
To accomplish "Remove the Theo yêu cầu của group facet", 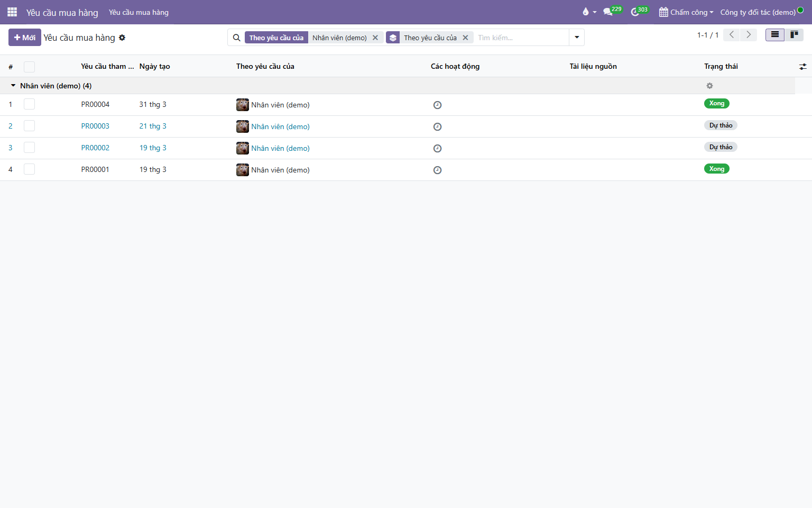I will 465,38.
